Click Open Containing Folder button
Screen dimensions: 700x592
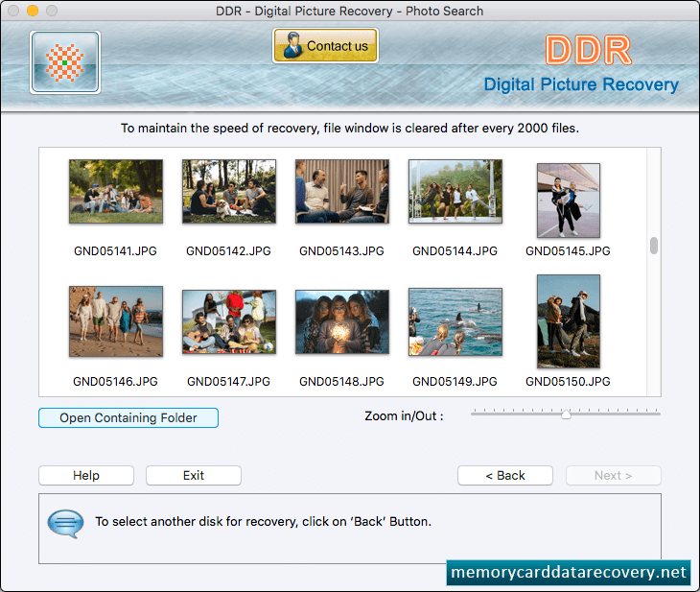point(128,417)
